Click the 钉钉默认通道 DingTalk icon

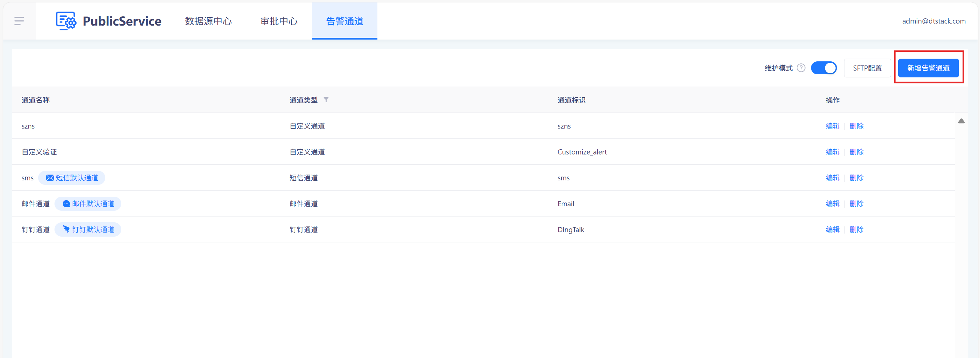(x=66, y=229)
